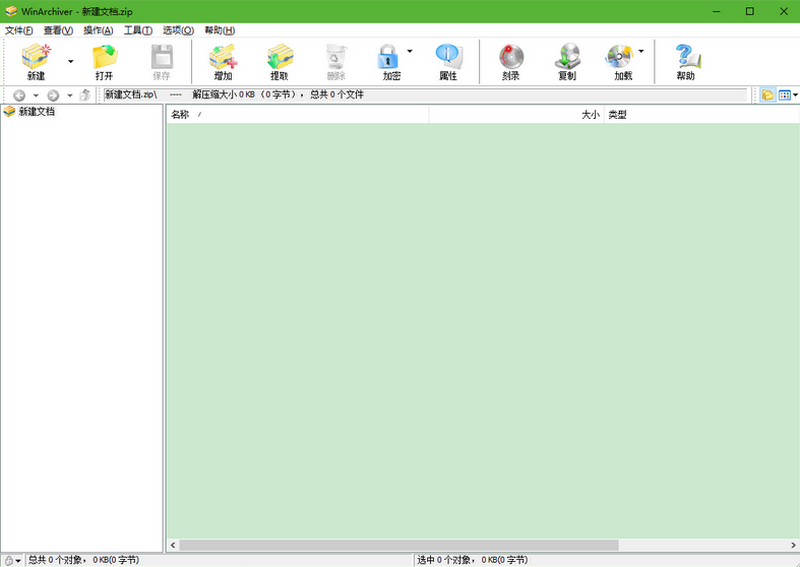Open the forward history dropdown arrow
This screenshot has height=567, width=800.
pos(70,95)
